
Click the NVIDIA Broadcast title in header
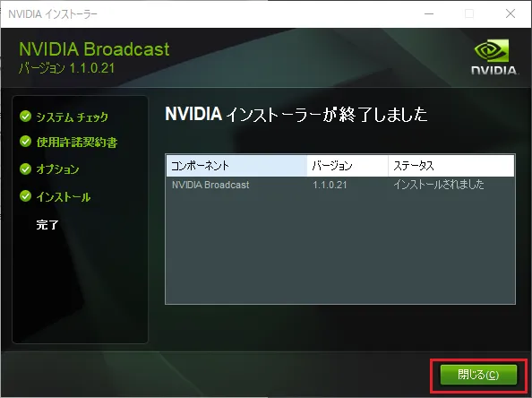pyautogui.click(x=94, y=49)
